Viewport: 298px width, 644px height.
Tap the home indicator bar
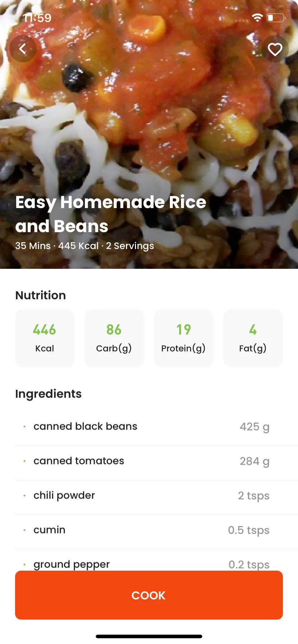pos(149,636)
